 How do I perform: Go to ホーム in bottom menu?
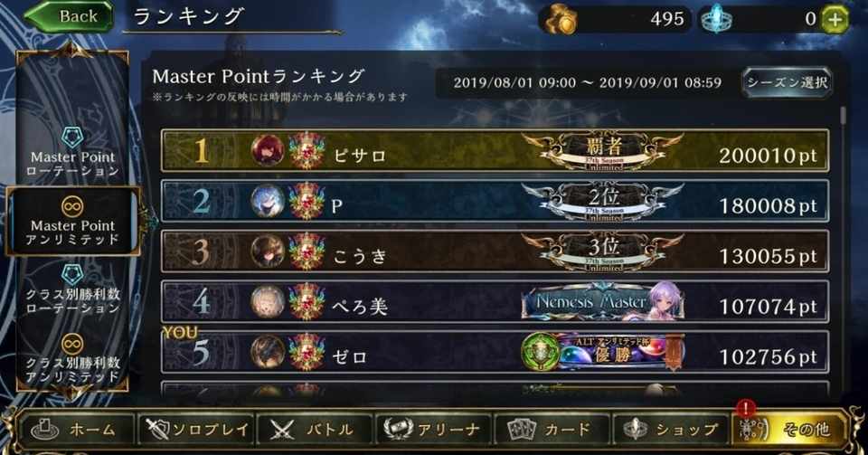75,429
